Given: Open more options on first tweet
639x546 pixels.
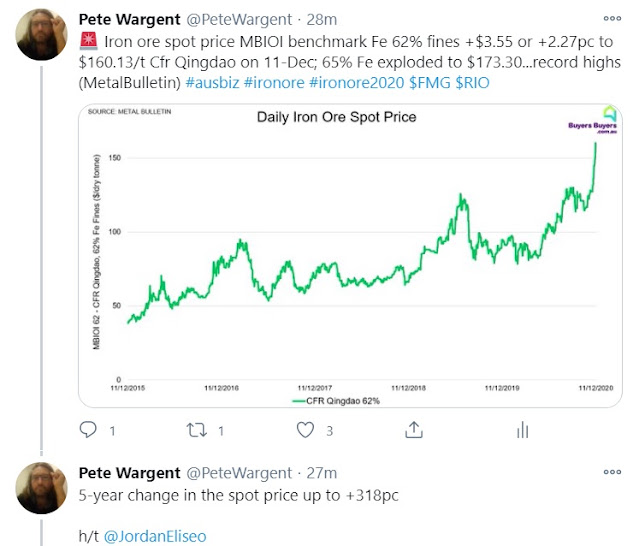Looking at the screenshot, I should [x=612, y=18].
